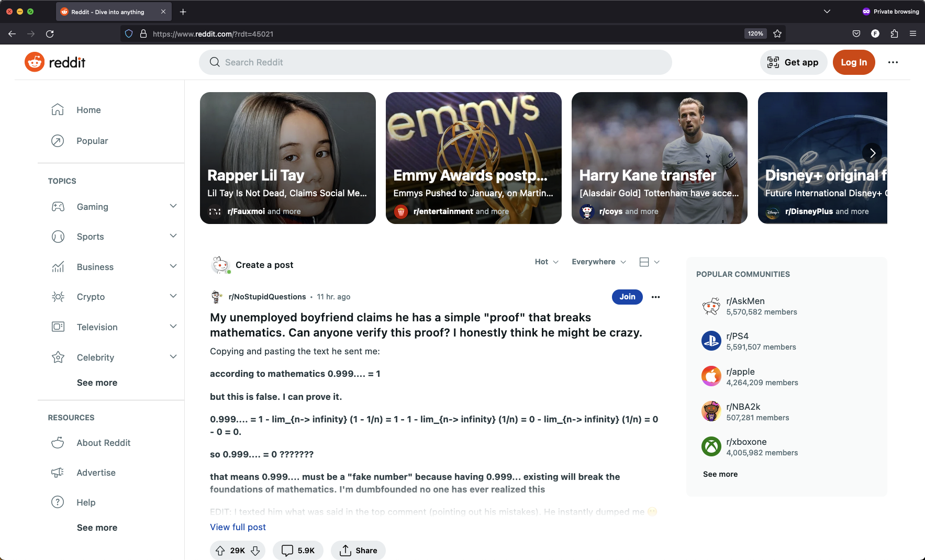
Task: Click the Sports ball icon
Action: pyautogui.click(x=58, y=237)
